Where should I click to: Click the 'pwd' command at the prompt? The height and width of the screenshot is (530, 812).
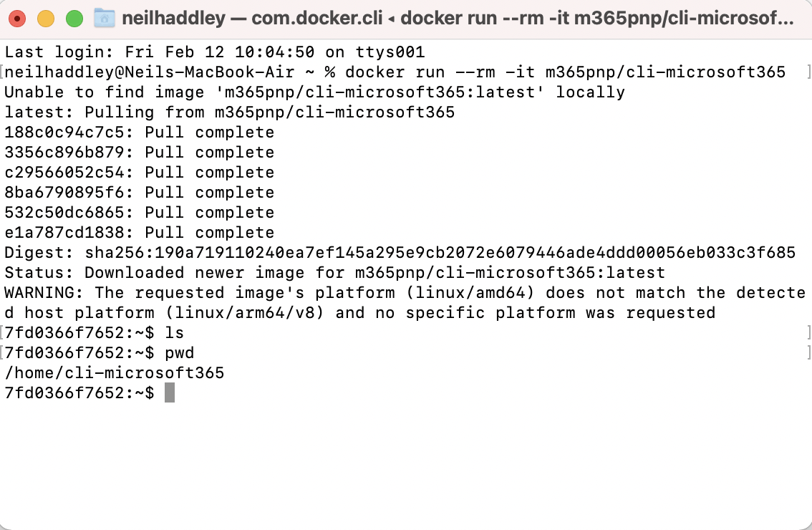(x=179, y=353)
